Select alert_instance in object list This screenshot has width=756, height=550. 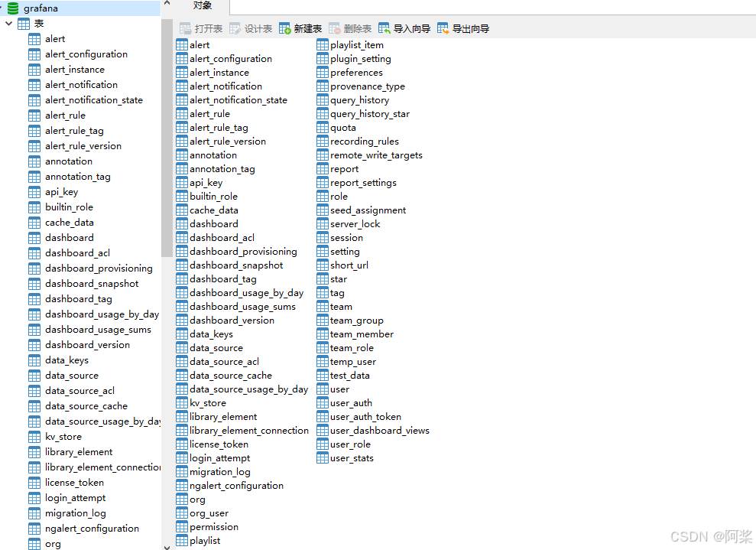(x=219, y=73)
